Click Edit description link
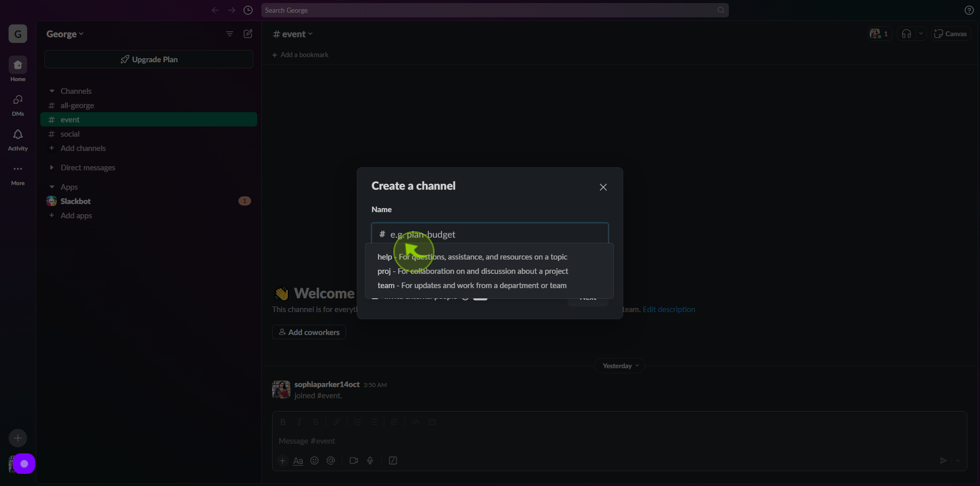Viewport: 980px width, 486px height. click(x=669, y=310)
